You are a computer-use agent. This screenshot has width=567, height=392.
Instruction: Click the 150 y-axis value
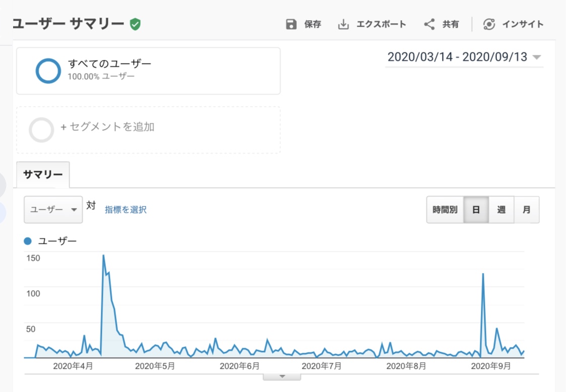[33, 258]
